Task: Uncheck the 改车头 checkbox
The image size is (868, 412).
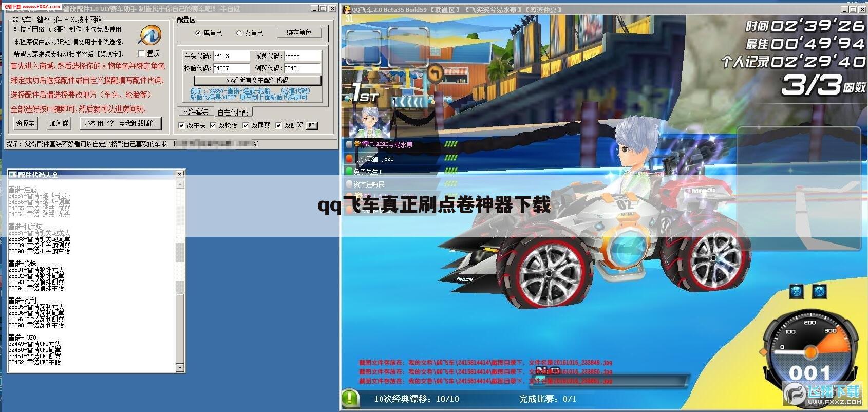Action: [x=181, y=125]
